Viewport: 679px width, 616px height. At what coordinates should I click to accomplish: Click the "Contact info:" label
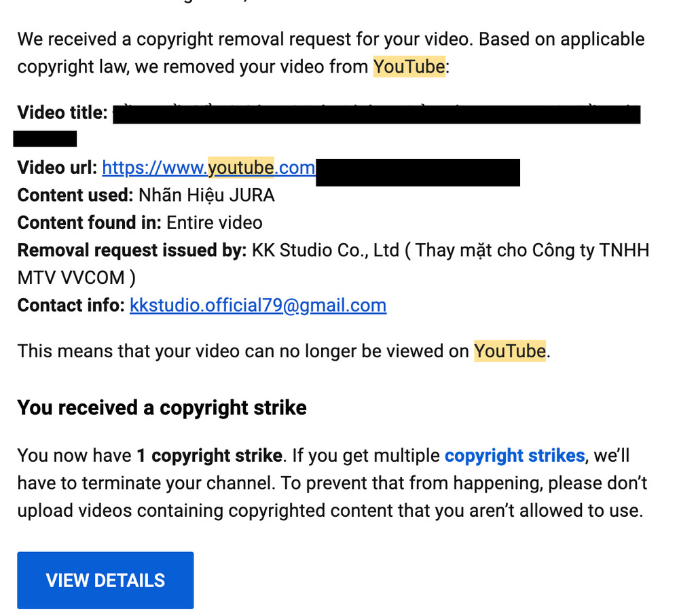[71, 306]
